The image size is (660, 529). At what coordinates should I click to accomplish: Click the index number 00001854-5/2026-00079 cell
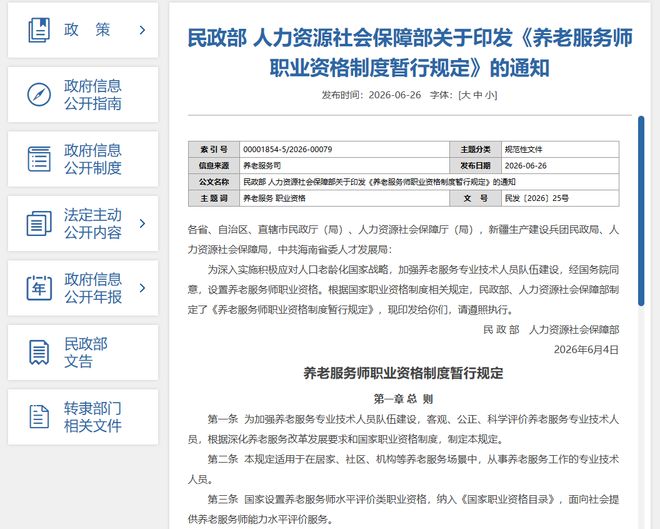pyautogui.click(x=344, y=149)
